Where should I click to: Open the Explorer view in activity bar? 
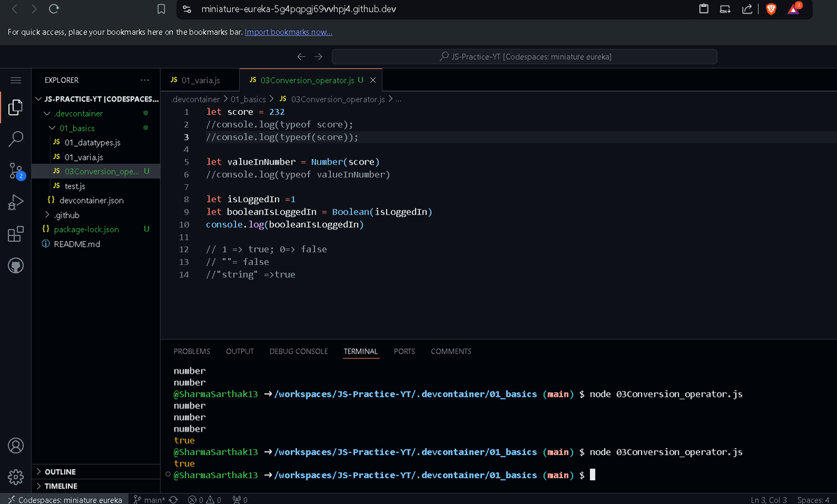[15, 108]
